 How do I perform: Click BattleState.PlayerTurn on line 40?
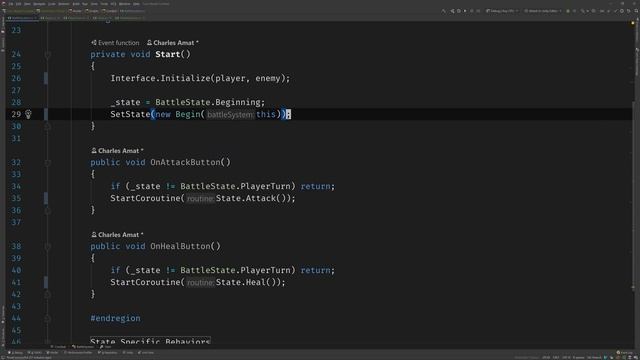click(x=236, y=271)
